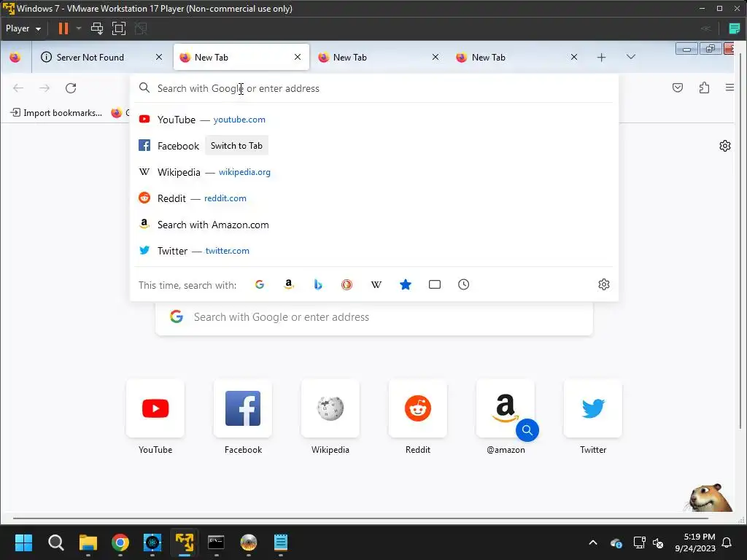Close the Server Not Found tab
Viewport: 747px width, 560px height.
pyautogui.click(x=159, y=57)
